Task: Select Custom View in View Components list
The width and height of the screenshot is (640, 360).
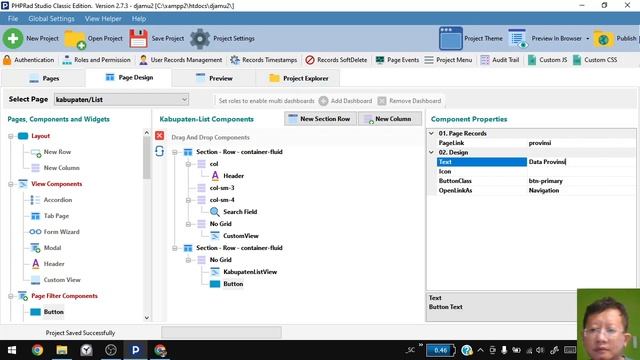Action: click(62, 280)
